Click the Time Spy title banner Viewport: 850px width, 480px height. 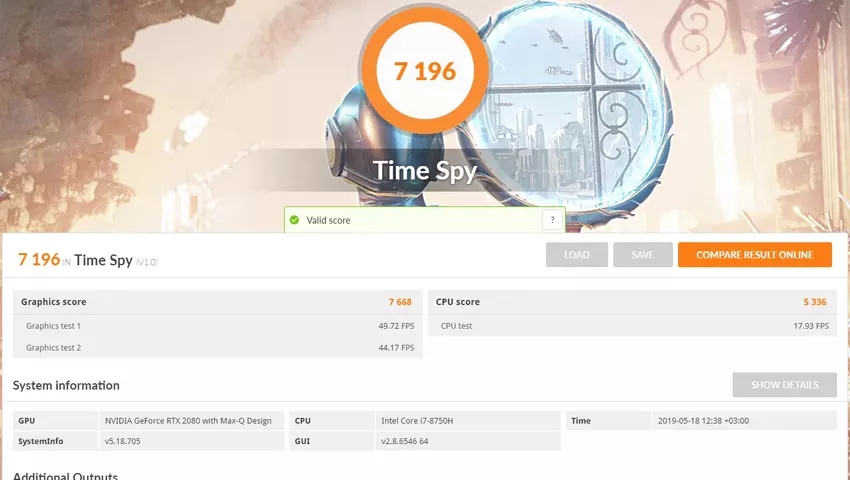425,171
